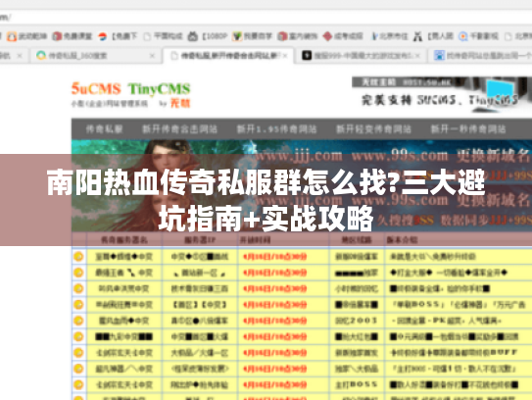The width and height of the screenshot is (532, 400).
Task: Click the yellow icon on the 主打BOSS row
Action: (x=78, y=384)
